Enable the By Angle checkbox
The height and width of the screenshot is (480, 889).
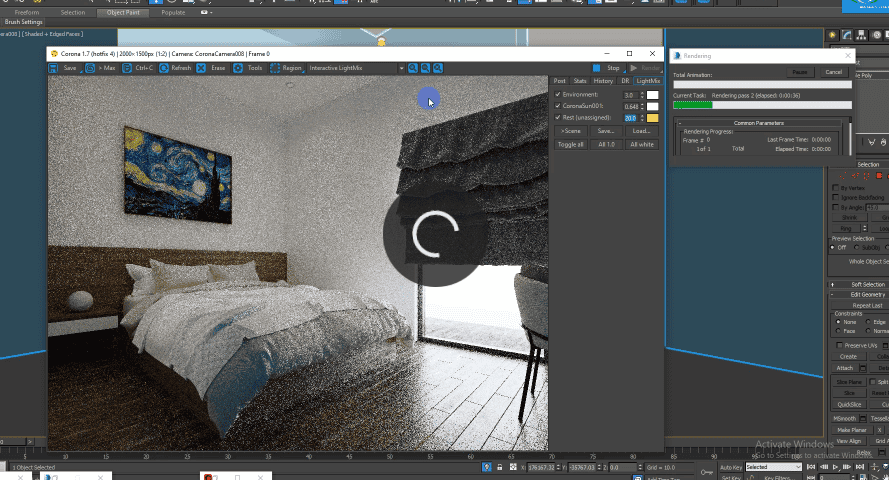click(x=836, y=207)
